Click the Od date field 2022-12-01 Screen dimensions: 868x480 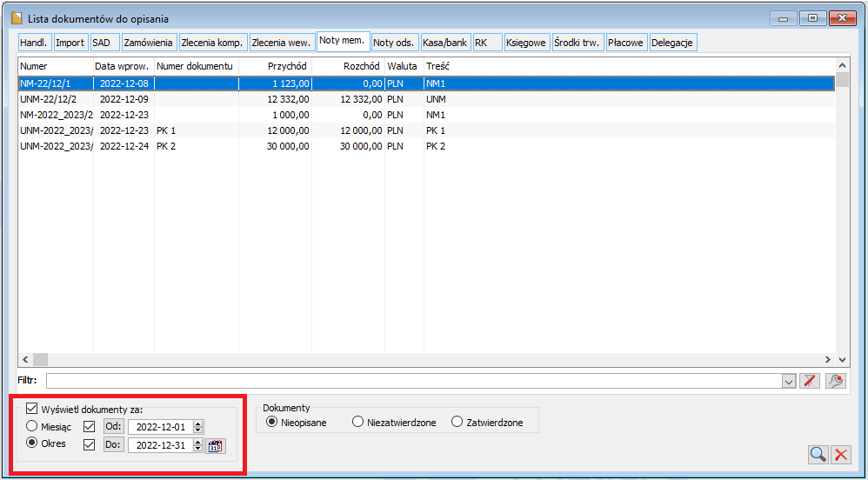161,427
